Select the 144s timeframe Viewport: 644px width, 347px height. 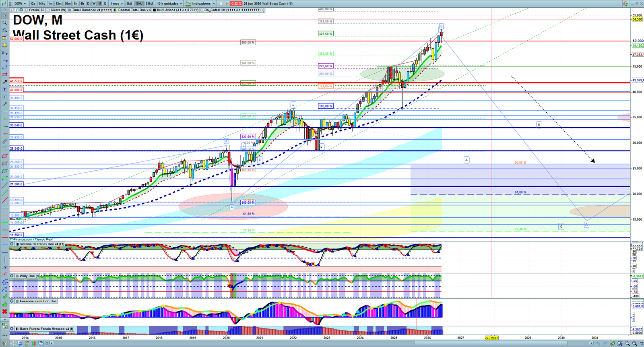tap(41, 4)
